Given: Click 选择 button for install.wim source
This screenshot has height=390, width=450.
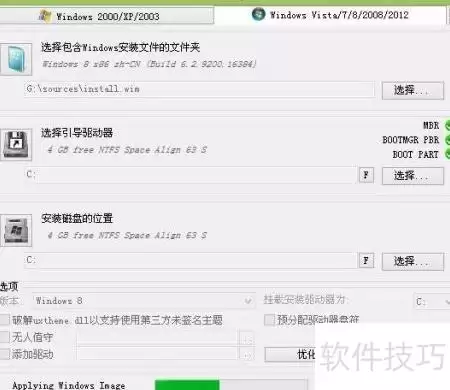Looking at the screenshot, I should [413, 90].
